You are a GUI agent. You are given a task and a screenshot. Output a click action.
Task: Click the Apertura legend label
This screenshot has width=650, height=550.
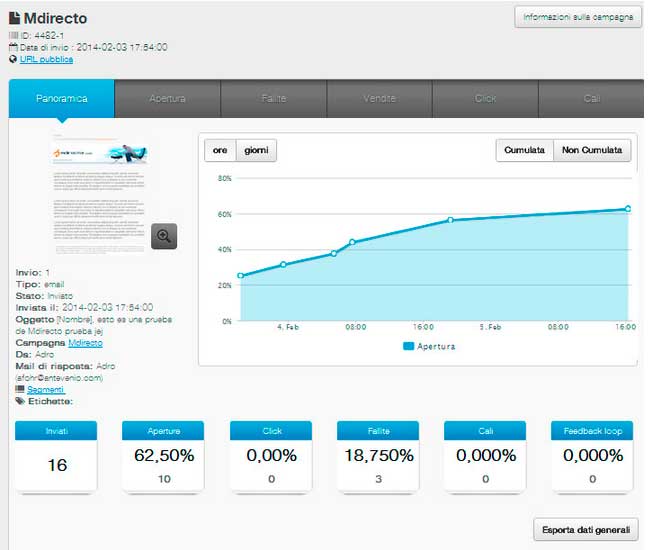point(436,346)
